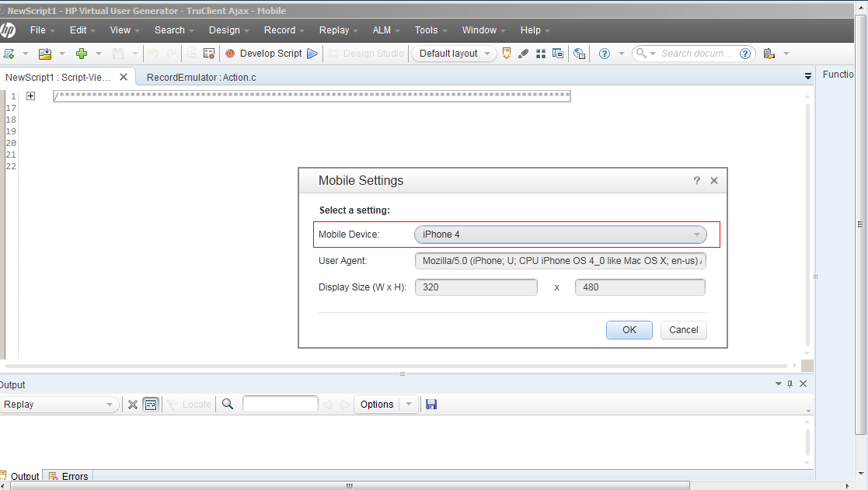This screenshot has height=490, width=868.
Task: Click the overlapping windows layout icon
Action: pyautogui.click(x=558, y=54)
